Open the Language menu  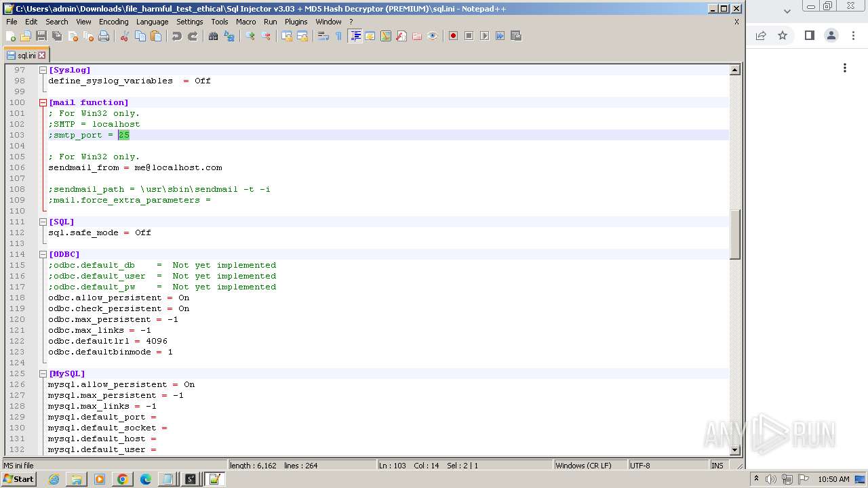pyautogui.click(x=152, y=22)
